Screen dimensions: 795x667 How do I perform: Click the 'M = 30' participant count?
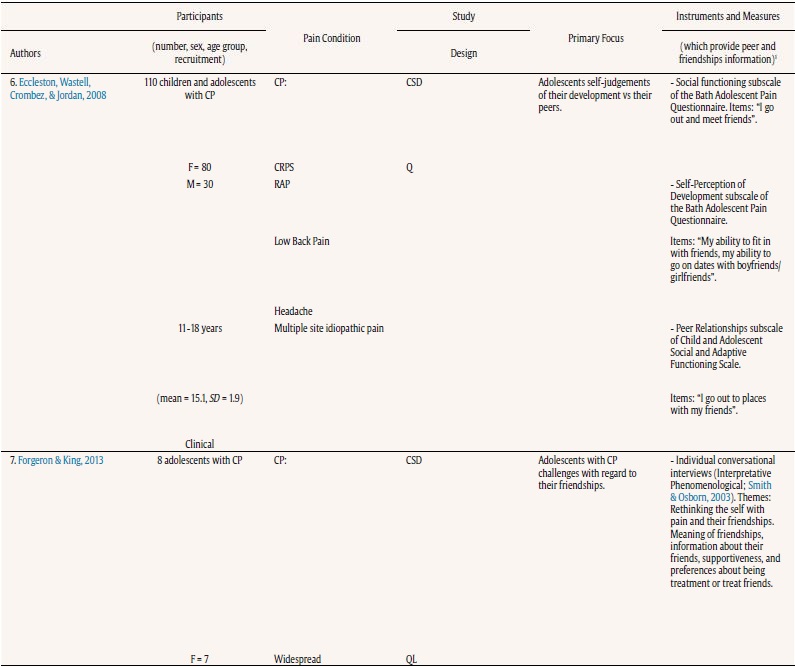[201, 184]
